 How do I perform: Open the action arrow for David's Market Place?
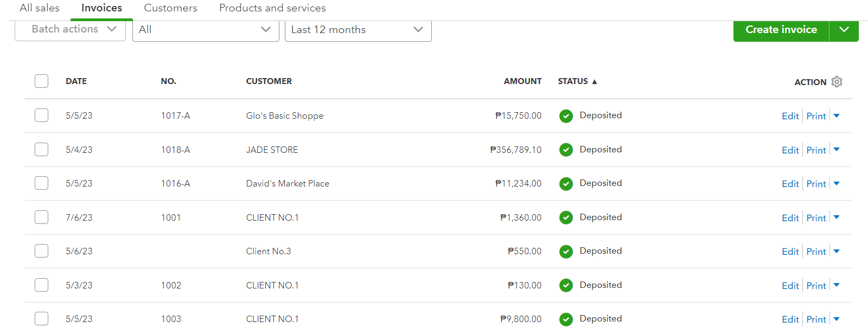pos(837,184)
